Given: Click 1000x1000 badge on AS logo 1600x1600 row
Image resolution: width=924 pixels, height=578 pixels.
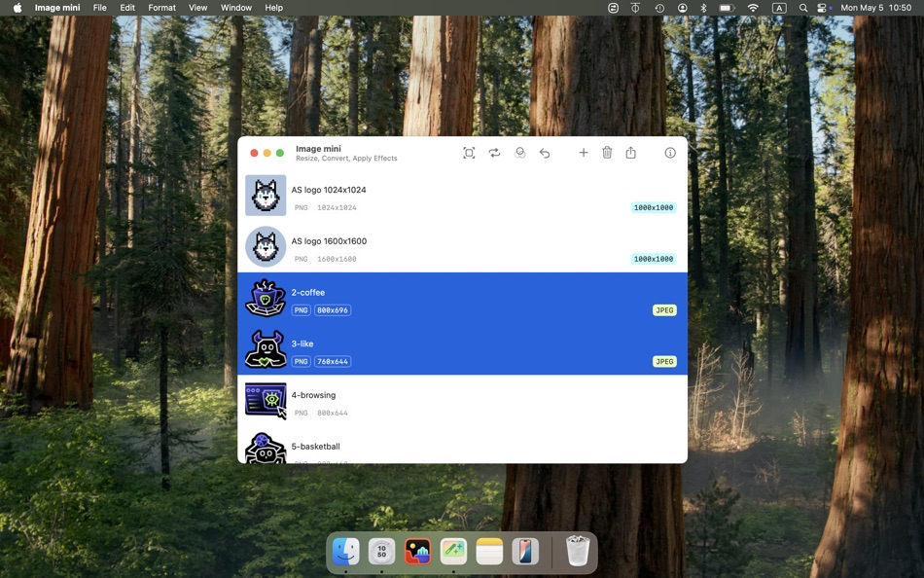Looking at the screenshot, I should tap(654, 259).
